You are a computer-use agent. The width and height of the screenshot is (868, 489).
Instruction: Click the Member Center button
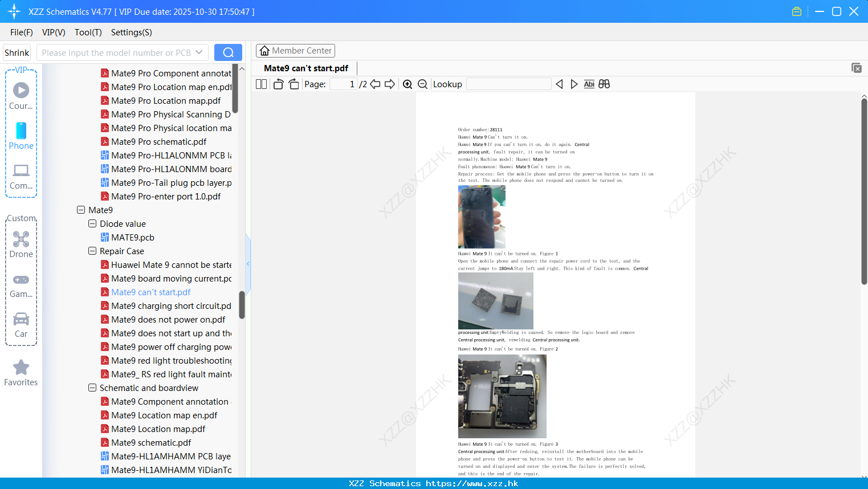295,51
